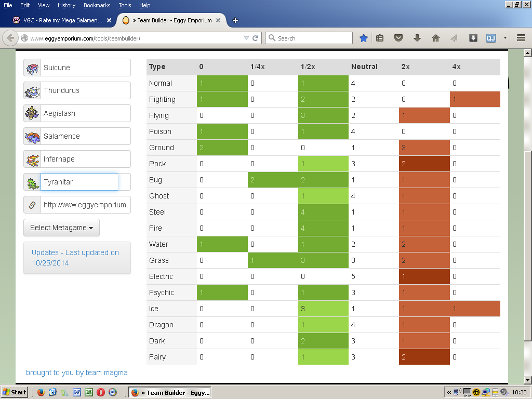The width and height of the screenshot is (532, 399).
Task: Click the Infernape sprite icon
Action: 33,159
